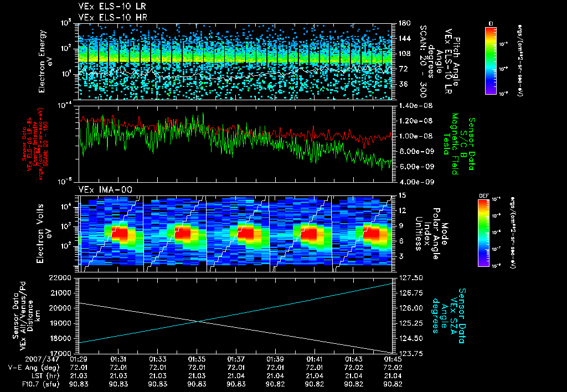
Task: Click the 127.50 SZA tick value
Action: coord(410,278)
